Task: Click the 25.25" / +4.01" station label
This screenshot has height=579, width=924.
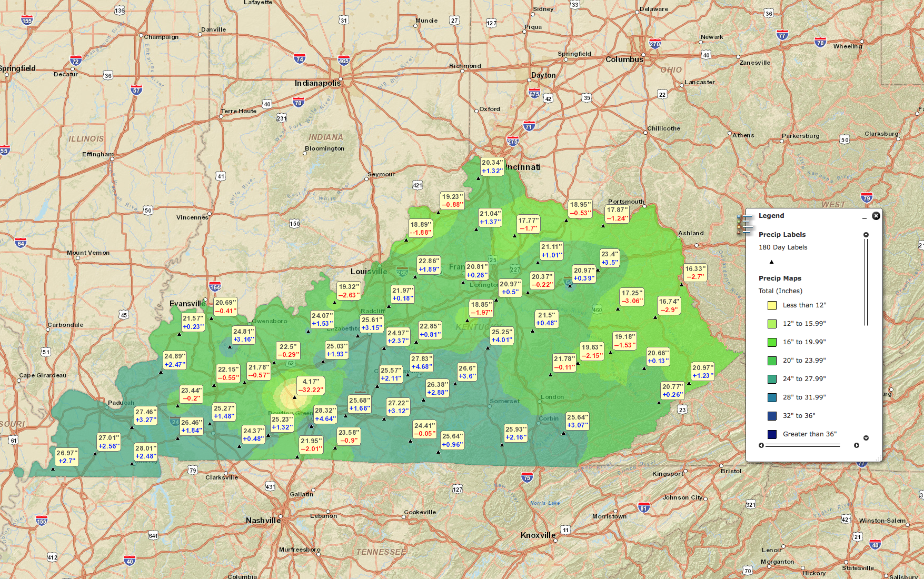Action: pos(501,336)
